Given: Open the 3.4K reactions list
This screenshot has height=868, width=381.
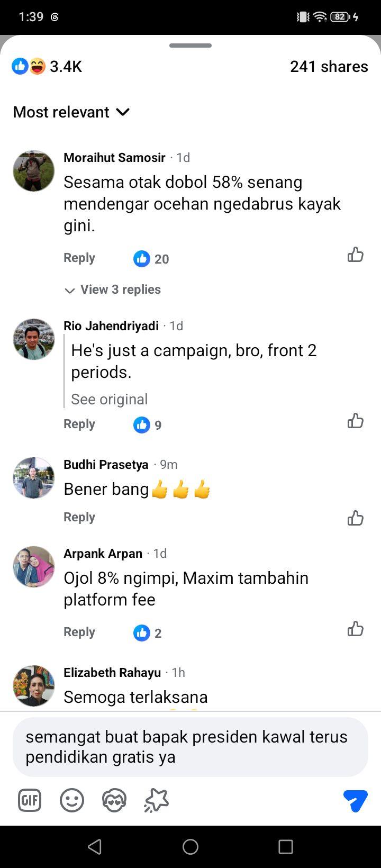Looking at the screenshot, I should coord(48,67).
